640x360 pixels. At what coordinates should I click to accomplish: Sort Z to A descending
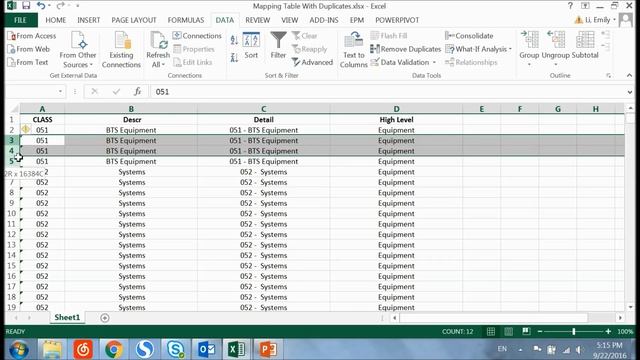coord(234,58)
